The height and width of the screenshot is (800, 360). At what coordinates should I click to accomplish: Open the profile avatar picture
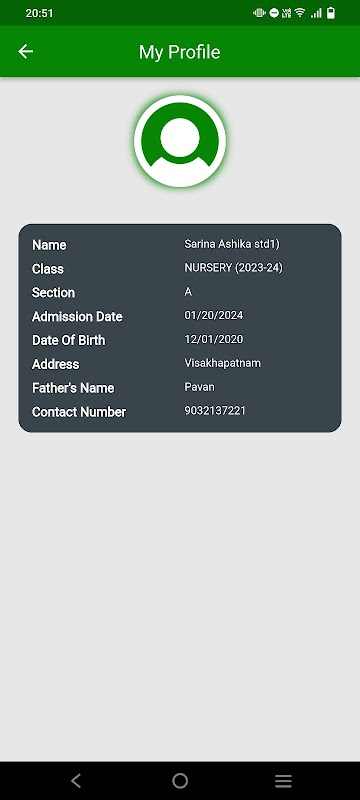[180, 141]
